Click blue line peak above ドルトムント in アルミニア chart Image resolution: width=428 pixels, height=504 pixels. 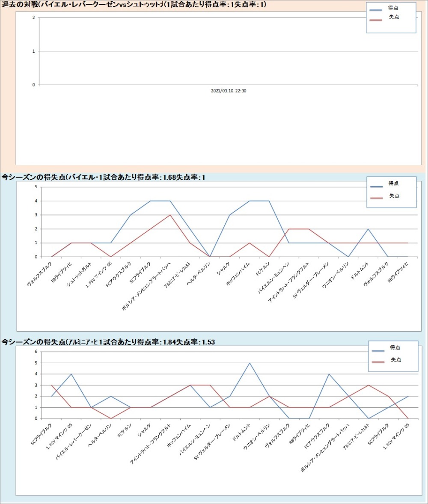(x=250, y=363)
